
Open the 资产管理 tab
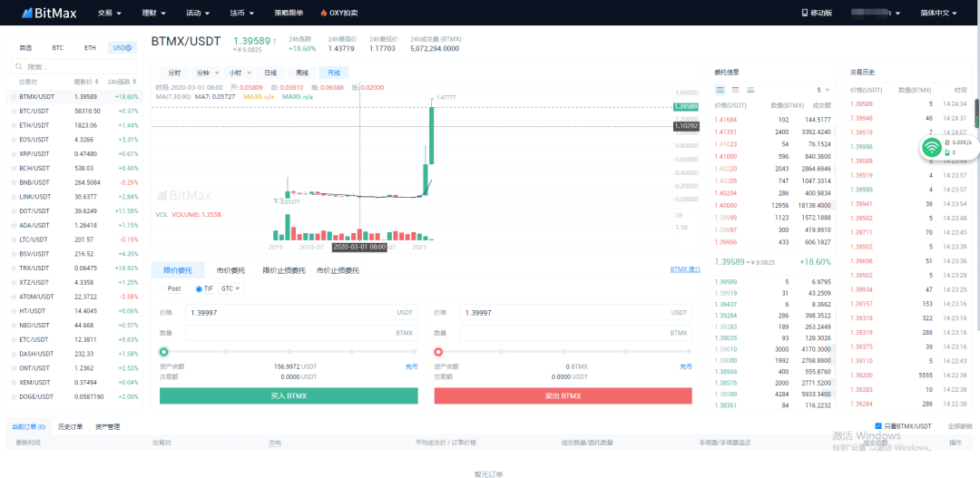107,427
